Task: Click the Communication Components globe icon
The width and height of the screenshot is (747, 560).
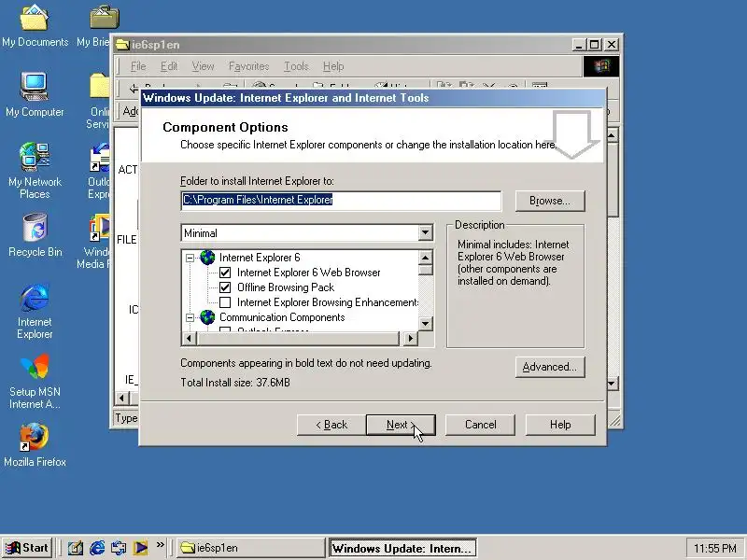Action: pyautogui.click(x=207, y=317)
